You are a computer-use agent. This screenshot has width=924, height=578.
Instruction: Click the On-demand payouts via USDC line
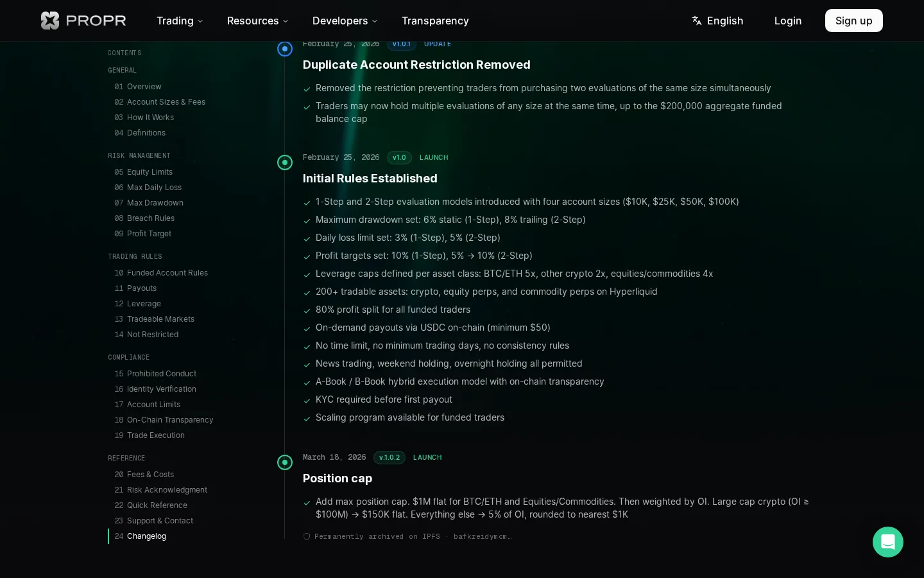tap(433, 328)
